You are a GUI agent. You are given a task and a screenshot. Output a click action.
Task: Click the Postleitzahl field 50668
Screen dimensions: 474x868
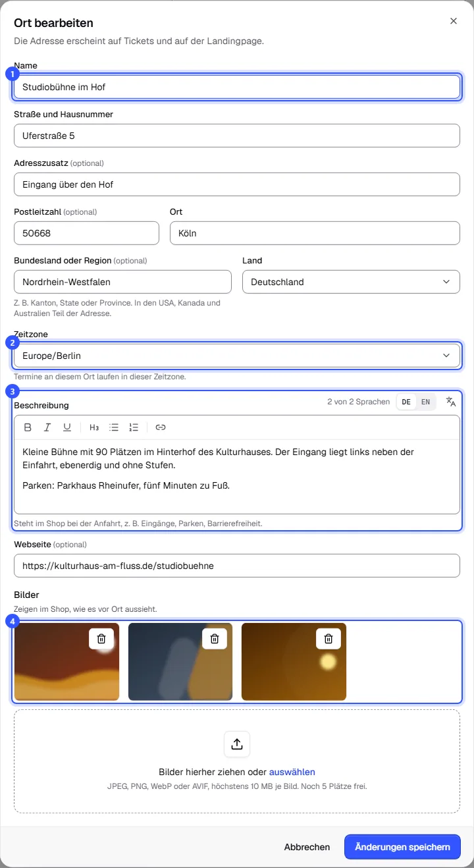86,233
